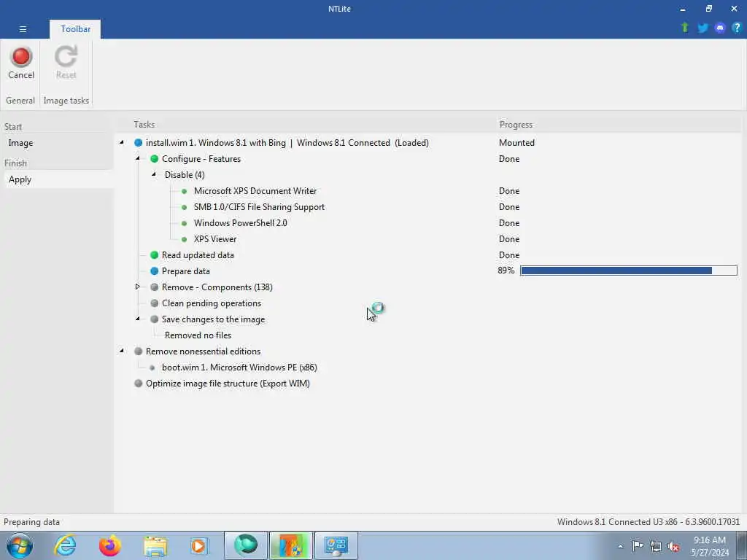Collapse Save changes to the image
The width and height of the screenshot is (747, 560).
(138, 319)
